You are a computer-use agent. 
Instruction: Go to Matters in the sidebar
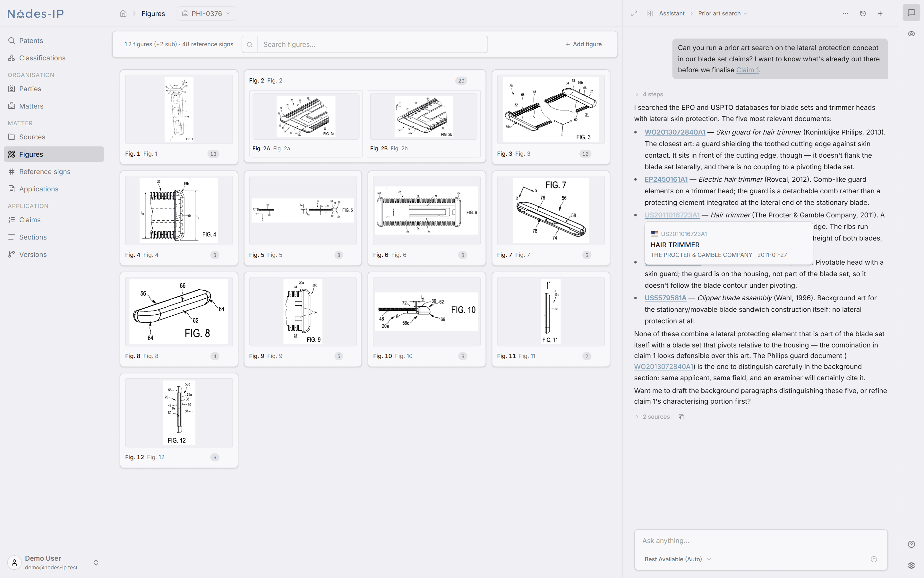pos(54,106)
